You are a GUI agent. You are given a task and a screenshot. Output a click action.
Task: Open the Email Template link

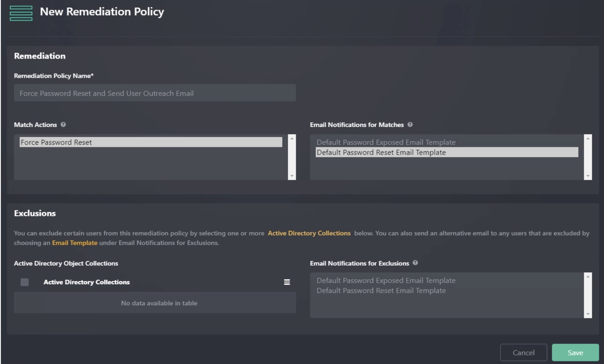75,243
